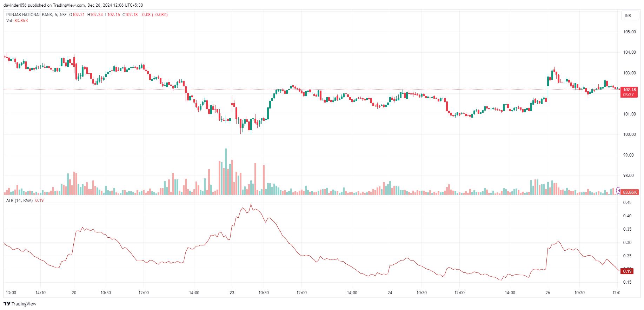The image size is (644, 310).
Task: Click the close value C102.18 in the legend
Action: 130,15
